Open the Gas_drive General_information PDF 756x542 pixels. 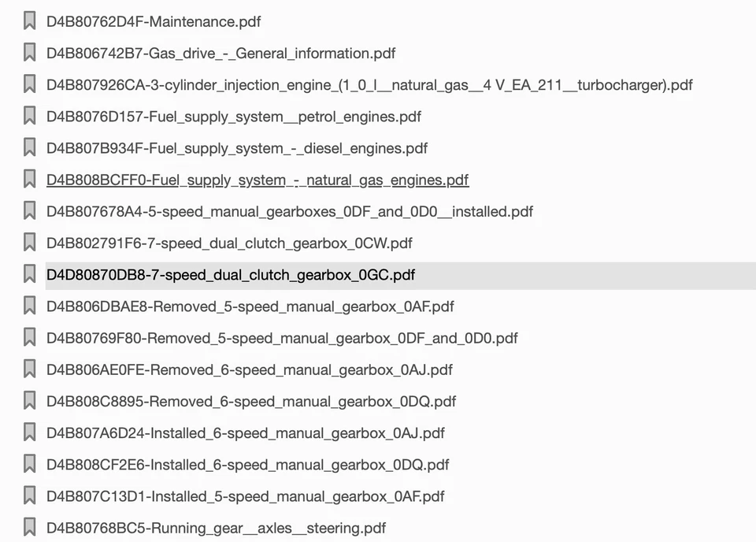pos(221,54)
